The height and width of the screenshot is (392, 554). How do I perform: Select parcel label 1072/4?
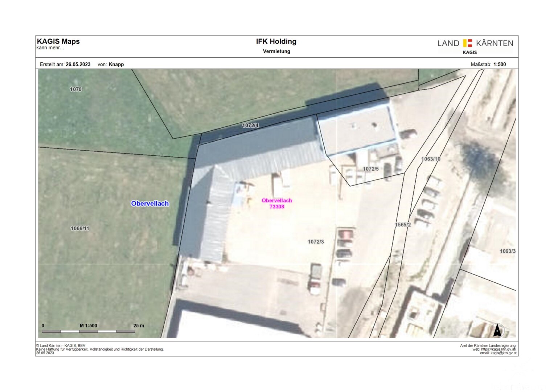coord(250,126)
